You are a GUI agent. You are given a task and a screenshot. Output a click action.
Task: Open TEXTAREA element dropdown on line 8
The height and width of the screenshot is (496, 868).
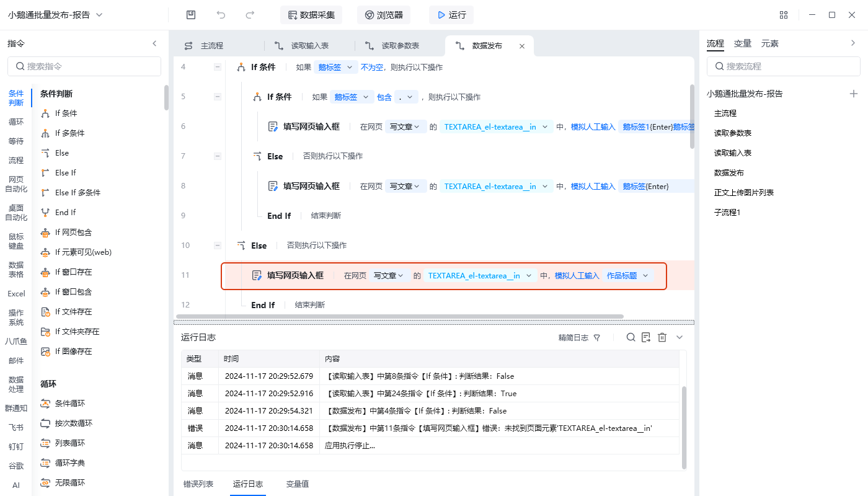tap(496, 186)
